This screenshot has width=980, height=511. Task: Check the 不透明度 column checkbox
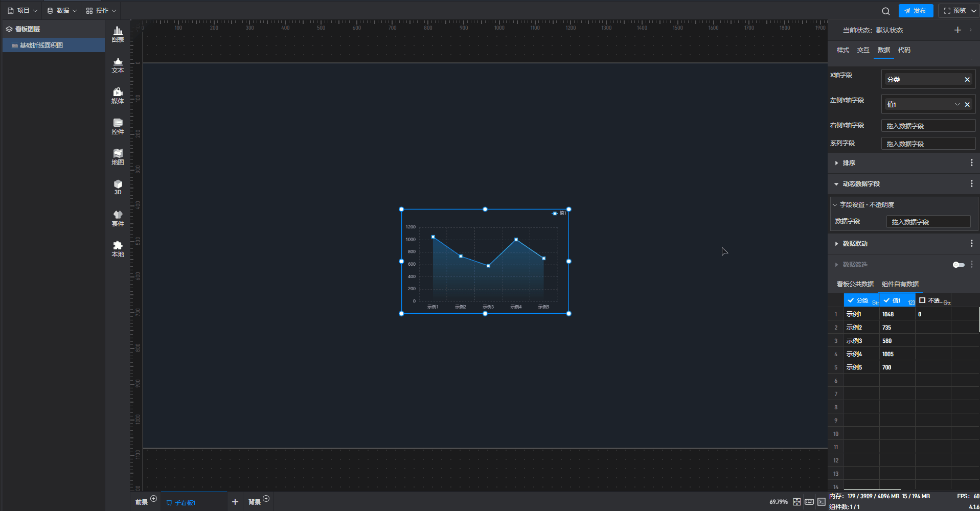pos(922,300)
